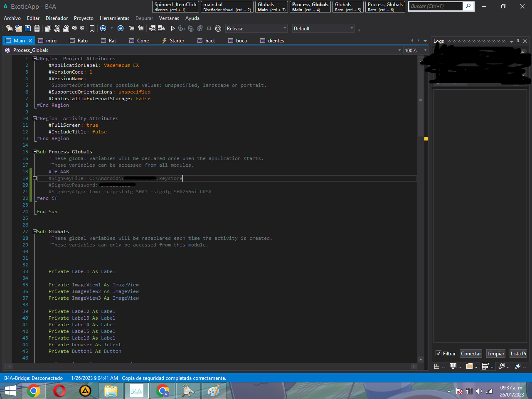Toggle the bookmark icon in the toolbar

(92, 28)
